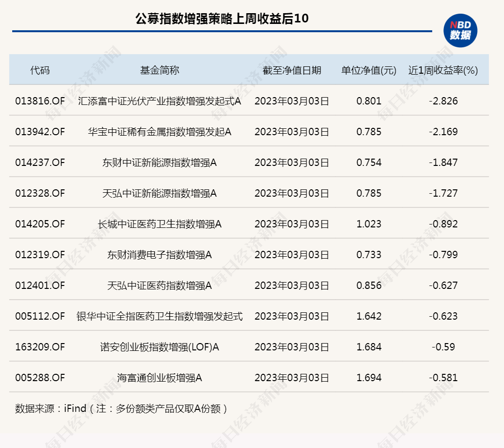The image size is (504, 448).
Task: Click fund name 东财中证新能源指数增强A
Action: click(x=159, y=163)
